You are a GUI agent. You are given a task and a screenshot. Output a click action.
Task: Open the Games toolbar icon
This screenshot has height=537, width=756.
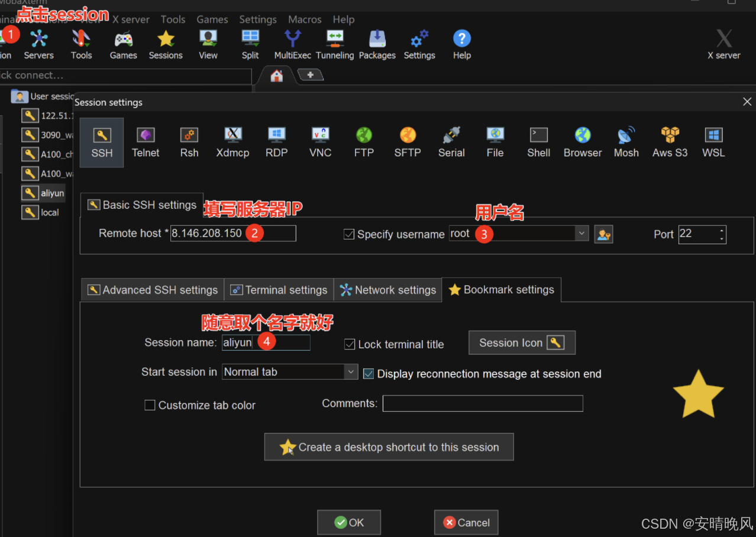pos(123,45)
